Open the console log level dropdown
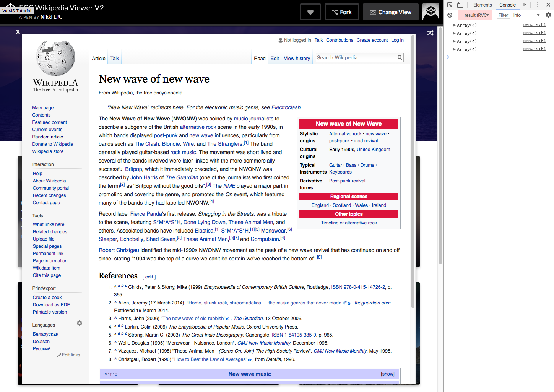554x392 pixels. (x=526, y=15)
